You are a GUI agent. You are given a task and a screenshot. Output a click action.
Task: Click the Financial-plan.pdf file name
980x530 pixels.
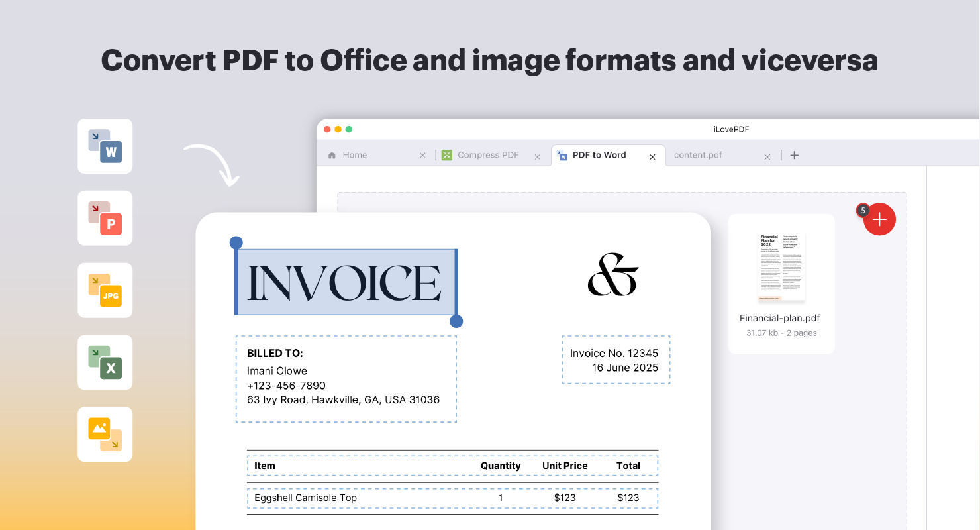[x=780, y=318]
